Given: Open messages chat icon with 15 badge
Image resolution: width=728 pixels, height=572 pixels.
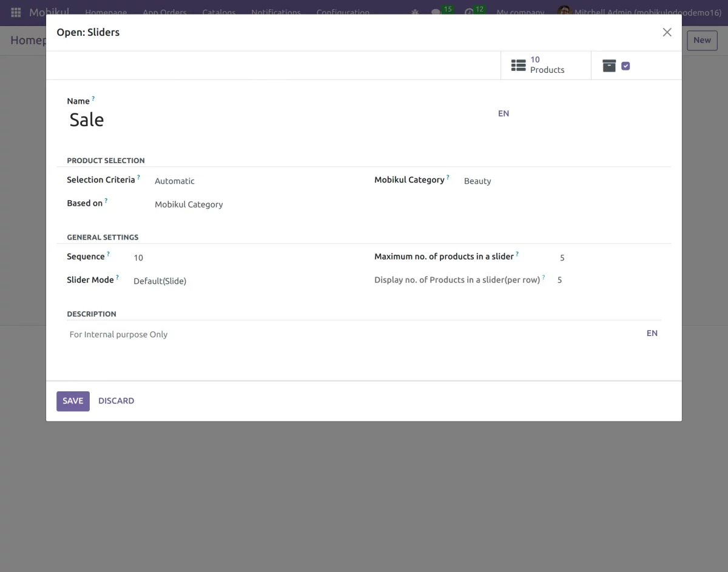Looking at the screenshot, I should point(436,12).
